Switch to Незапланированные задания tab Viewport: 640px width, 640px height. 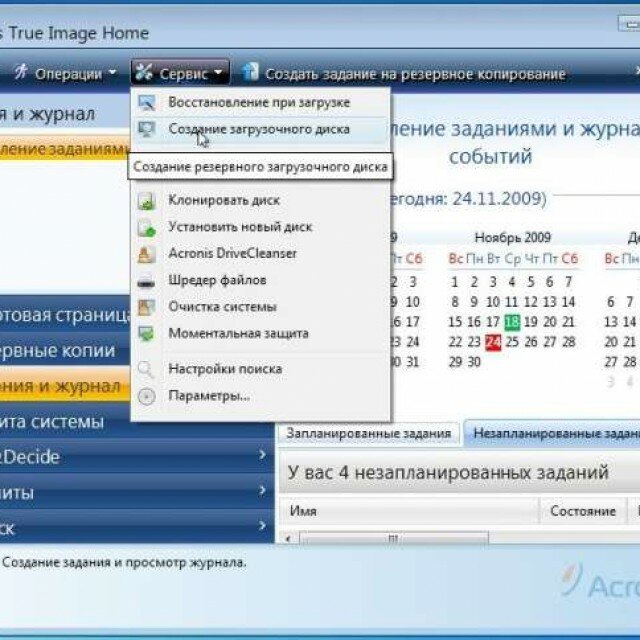552,433
